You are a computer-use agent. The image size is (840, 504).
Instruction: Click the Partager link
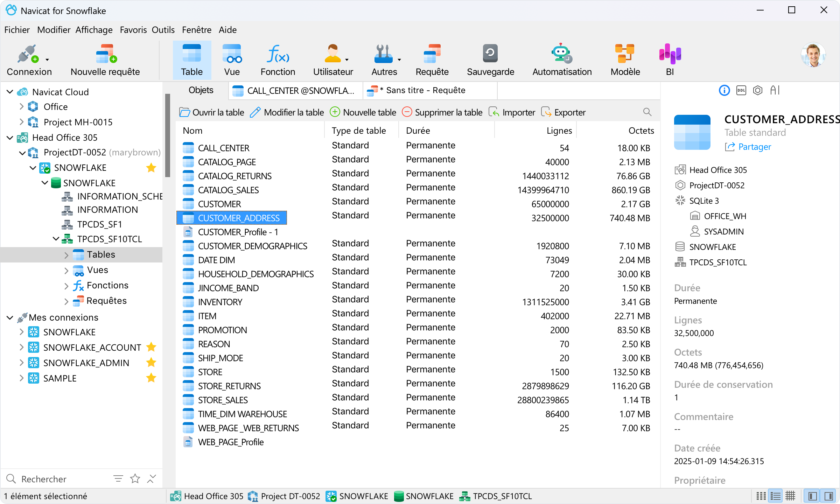tap(748, 147)
